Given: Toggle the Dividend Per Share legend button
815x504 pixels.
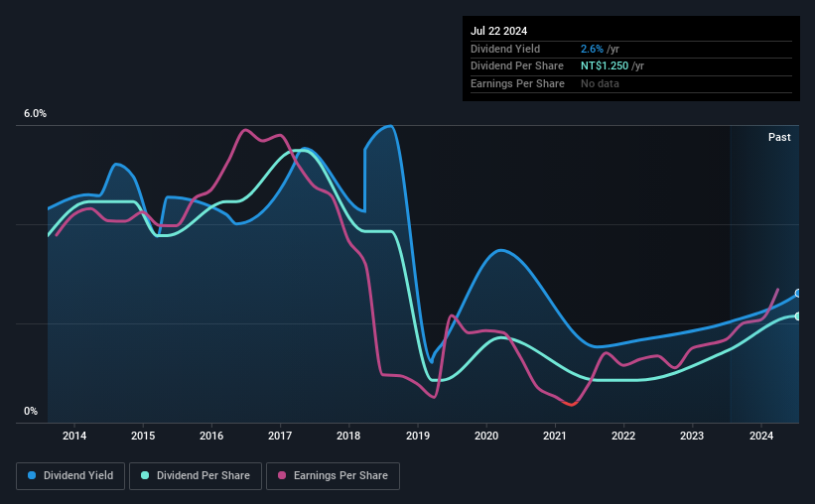Looking at the screenshot, I should pos(196,476).
